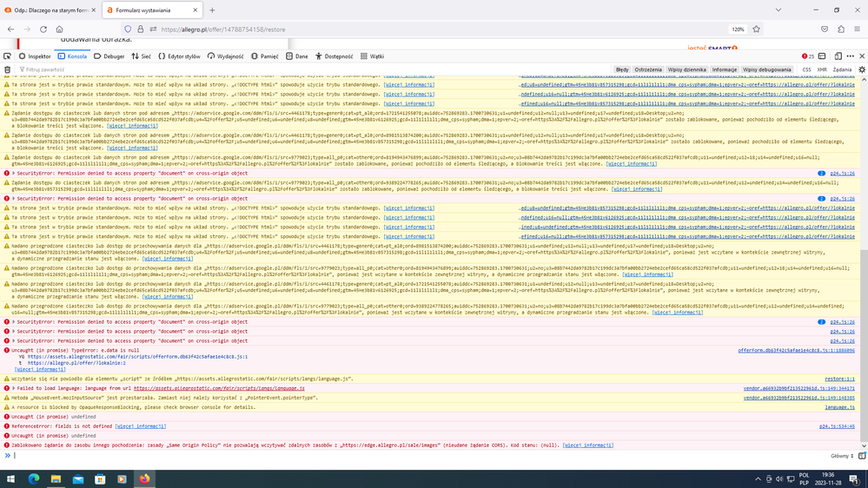Open the Pocket save icon

pyautogui.click(x=825, y=30)
